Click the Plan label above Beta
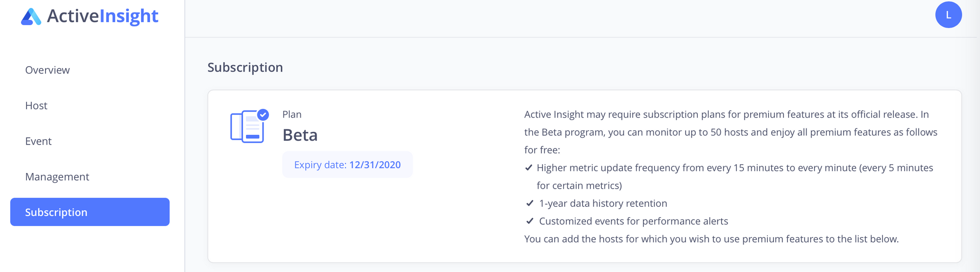 click(x=292, y=114)
